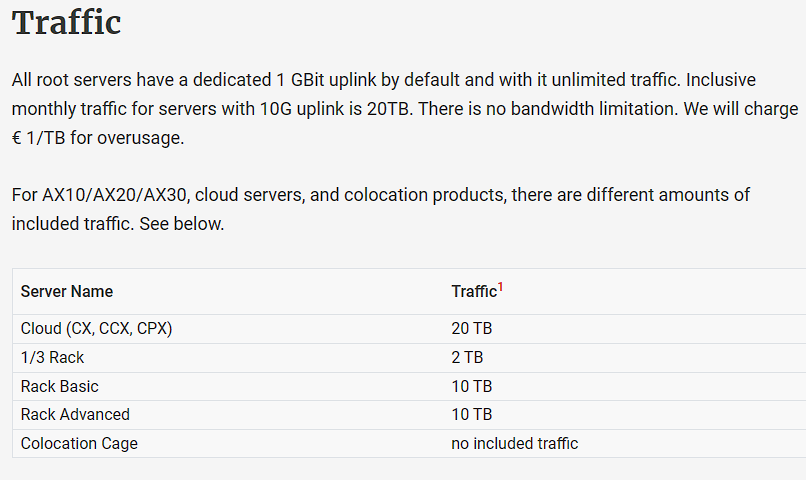The image size is (806, 480).
Task: Click the 20 TB traffic cell
Action: [471, 328]
